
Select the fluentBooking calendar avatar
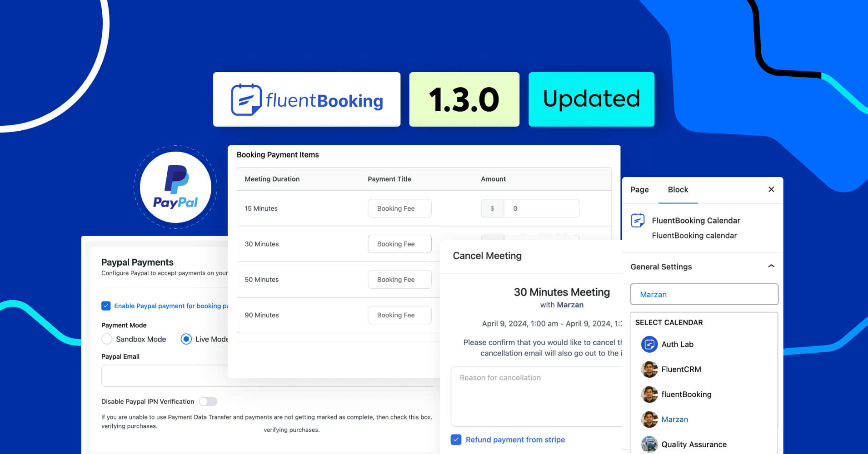coord(649,394)
